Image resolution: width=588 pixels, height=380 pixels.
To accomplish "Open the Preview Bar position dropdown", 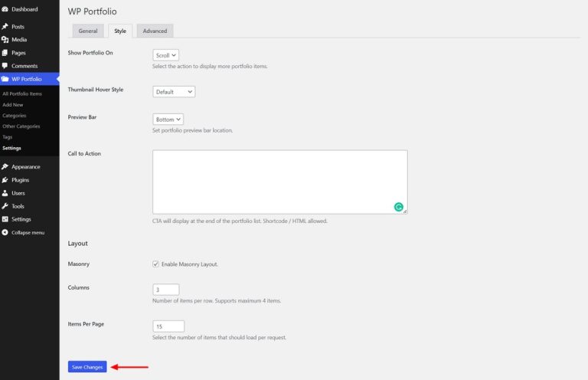I will [x=168, y=120].
